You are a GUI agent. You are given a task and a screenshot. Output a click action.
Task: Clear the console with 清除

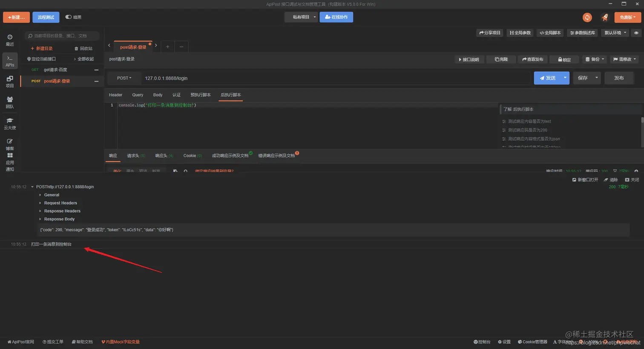click(x=611, y=180)
